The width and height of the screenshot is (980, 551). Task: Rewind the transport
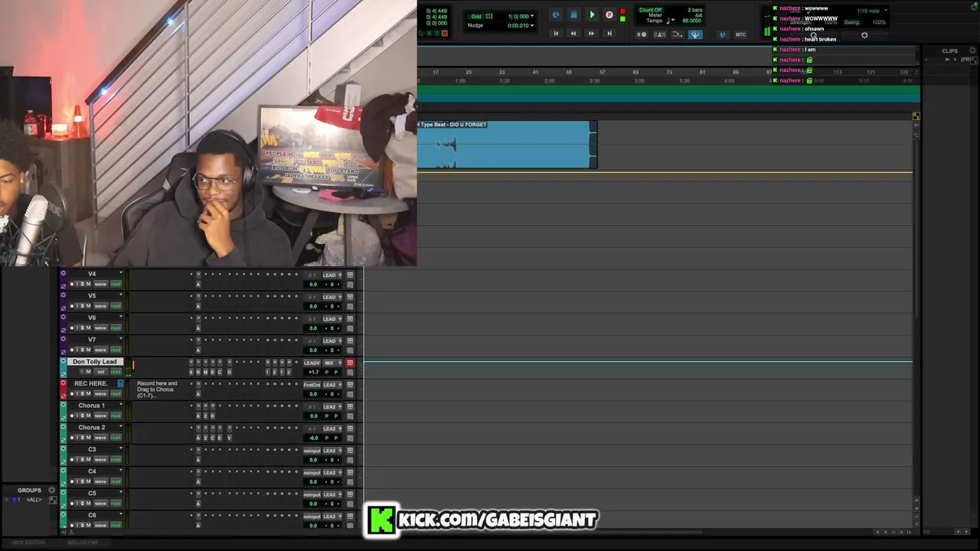tap(573, 34)
